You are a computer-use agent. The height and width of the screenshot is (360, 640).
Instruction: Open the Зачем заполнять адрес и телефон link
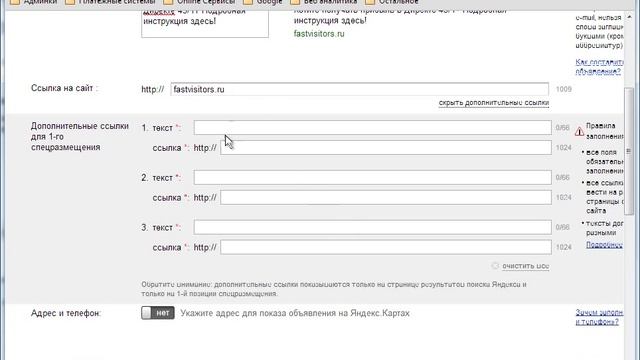pyautogui.click(x=599, y=317)
